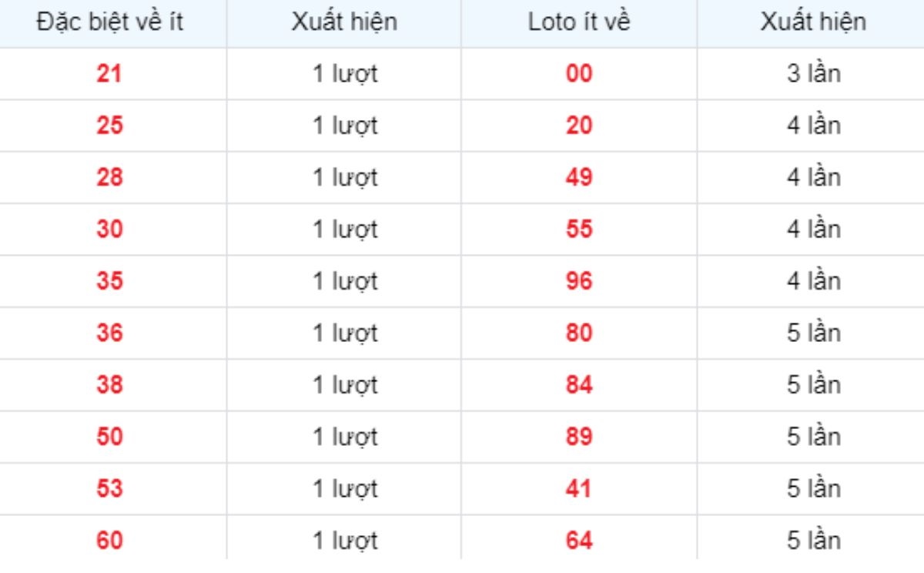Click the 'Loto ít về' column header
Image resolution: width=924 pixels, height=573 pixels.
tap(579, 22)
